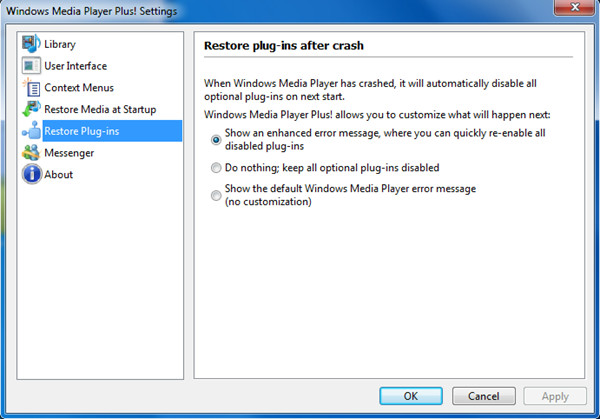This screenshot has width=600, height=419.
Task: Choose Do nothing; keep plug-ins disabled radio
Action: click(x=216, y=168)
